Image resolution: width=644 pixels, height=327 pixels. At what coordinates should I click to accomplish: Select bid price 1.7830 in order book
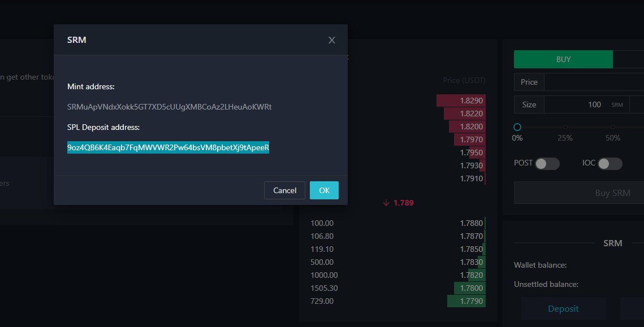pos(472,262)
